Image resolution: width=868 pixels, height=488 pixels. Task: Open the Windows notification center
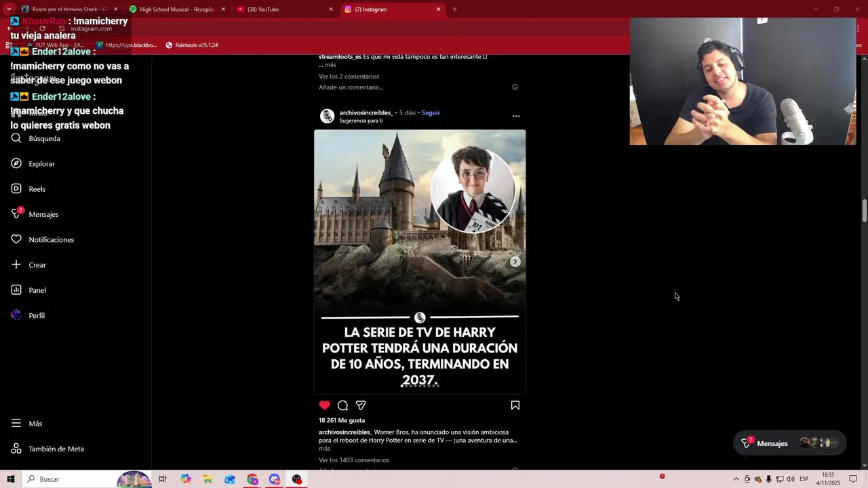(853, 479)
